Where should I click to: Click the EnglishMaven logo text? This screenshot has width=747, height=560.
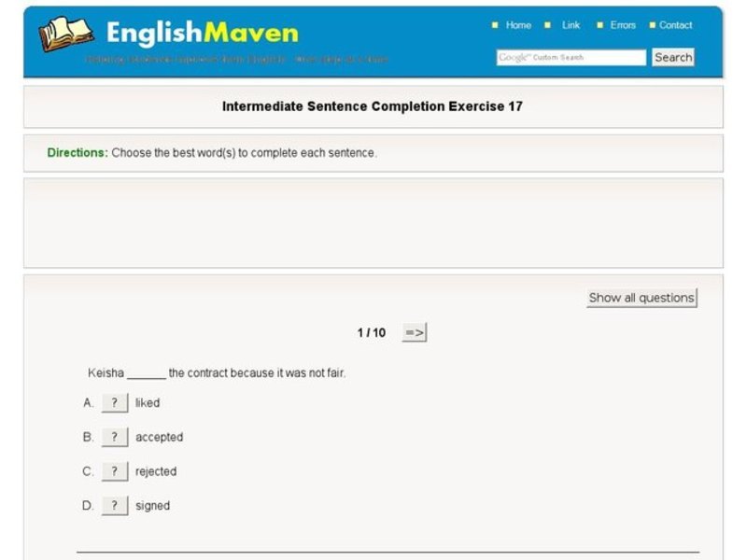199,33
